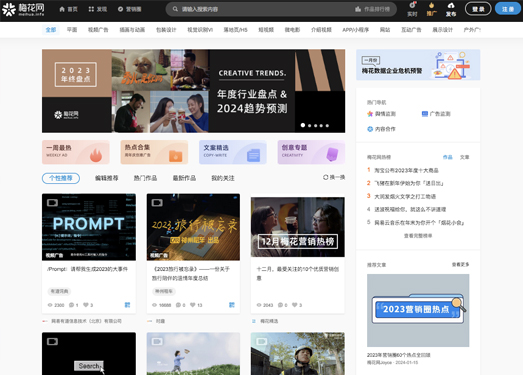Select the 平面 category tab
The image size is (523, 375).
point(72,30)
